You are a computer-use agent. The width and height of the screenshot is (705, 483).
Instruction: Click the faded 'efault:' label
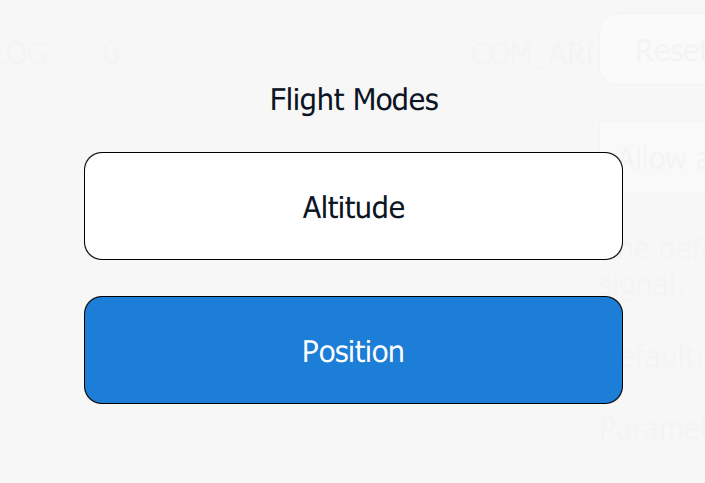pos(664,357)
